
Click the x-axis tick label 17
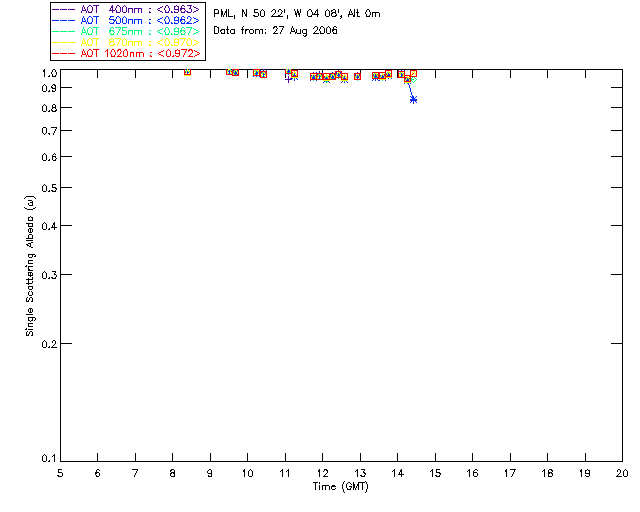(510, 473)
